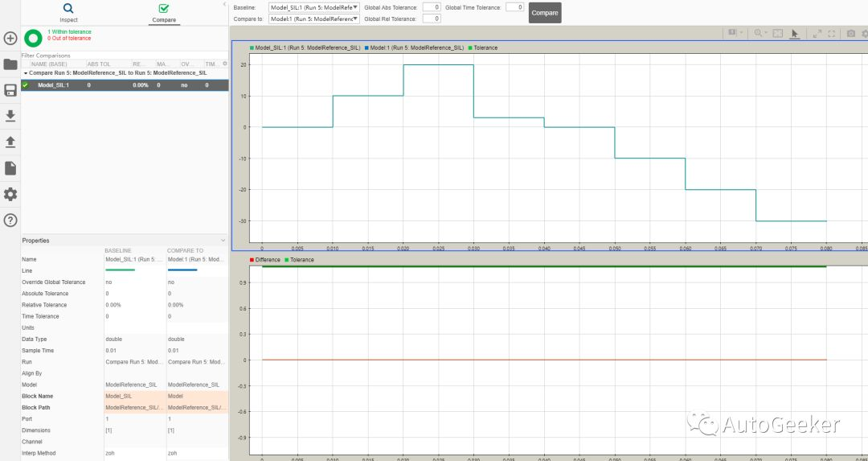Click the Global Abs Tolerance field

click(432, 8)
